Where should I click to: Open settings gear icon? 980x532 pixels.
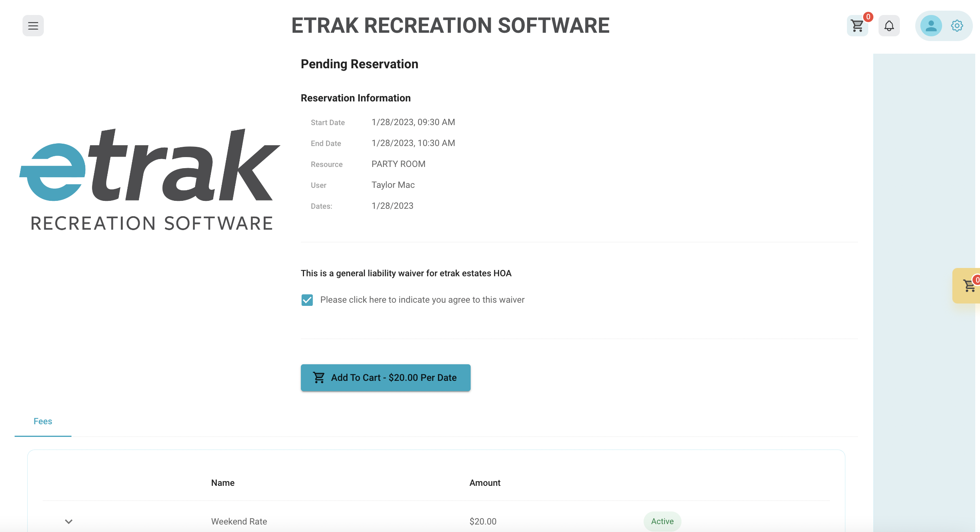point(957,26)
